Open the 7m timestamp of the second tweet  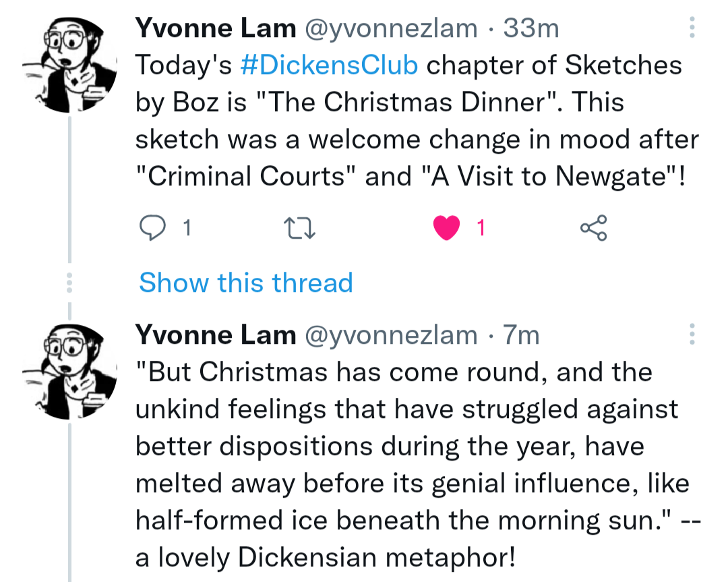click(x=522, y=334)
